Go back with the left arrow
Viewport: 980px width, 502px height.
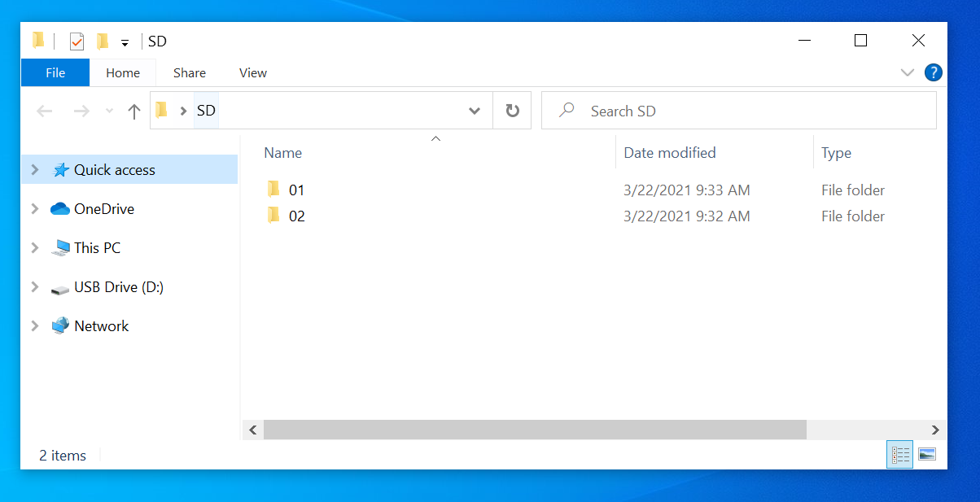(x=45, y=111)
